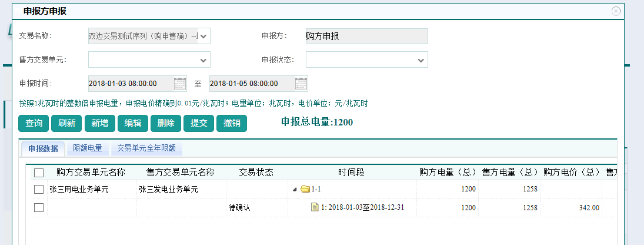Switch to the 限额电量 tab
This screenshot has height=245, width=644.
point(88,148)
